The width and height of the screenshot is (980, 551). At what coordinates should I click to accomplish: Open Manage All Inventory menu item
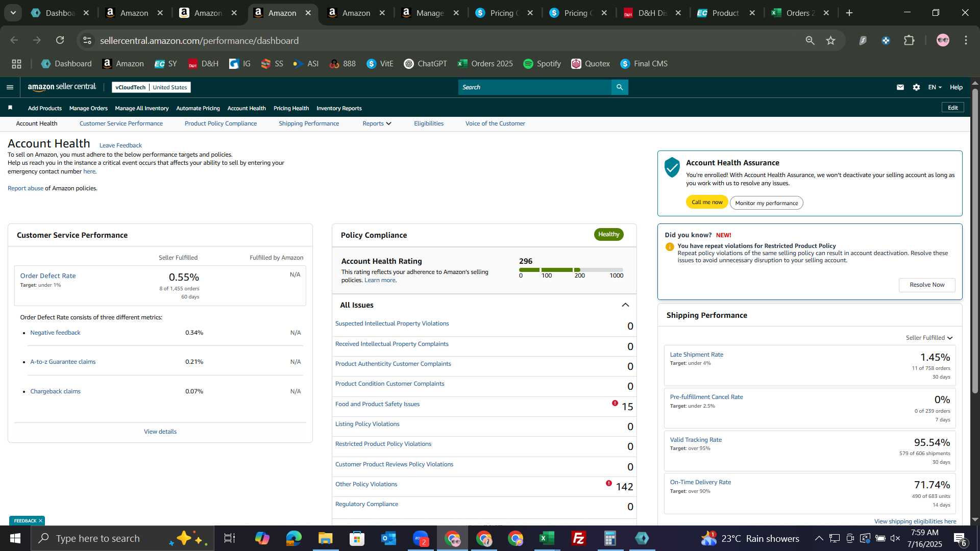pyautogui.click(x=142, y=108)
